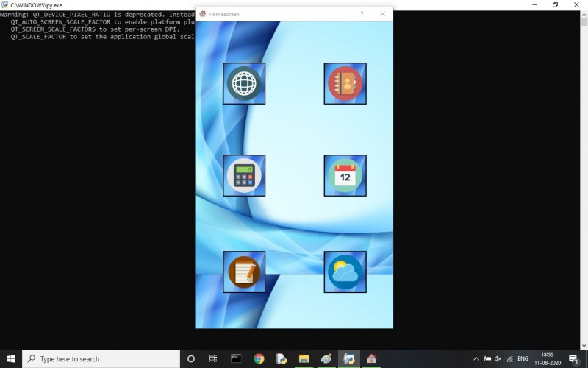
Task: Open the web browser globe app
Action: 244,83
